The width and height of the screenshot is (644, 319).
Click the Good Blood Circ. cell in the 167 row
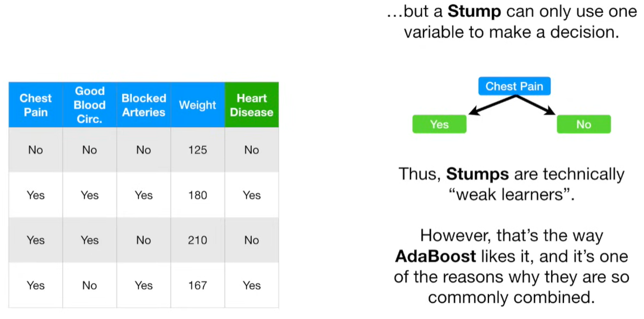point(90,285)
